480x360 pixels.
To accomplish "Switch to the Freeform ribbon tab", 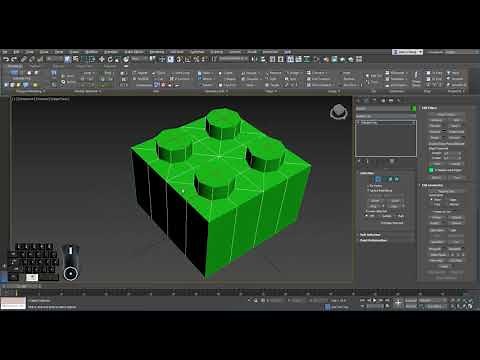I will [35, 66].
